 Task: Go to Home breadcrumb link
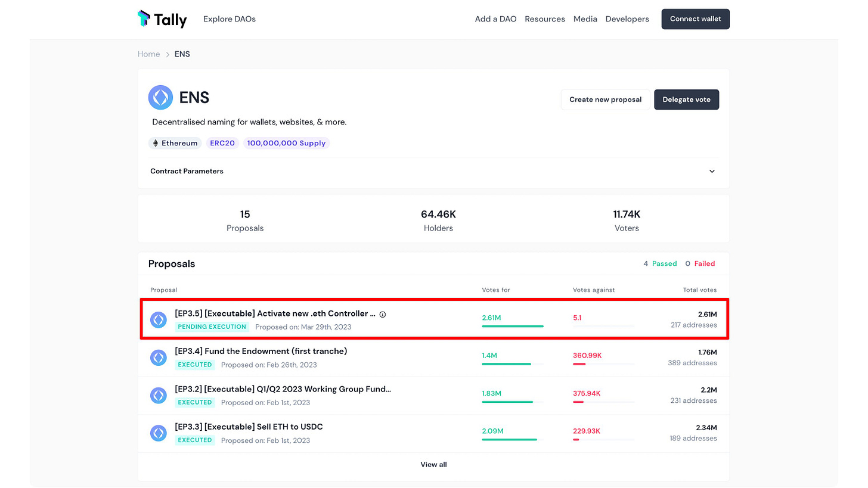148,54
